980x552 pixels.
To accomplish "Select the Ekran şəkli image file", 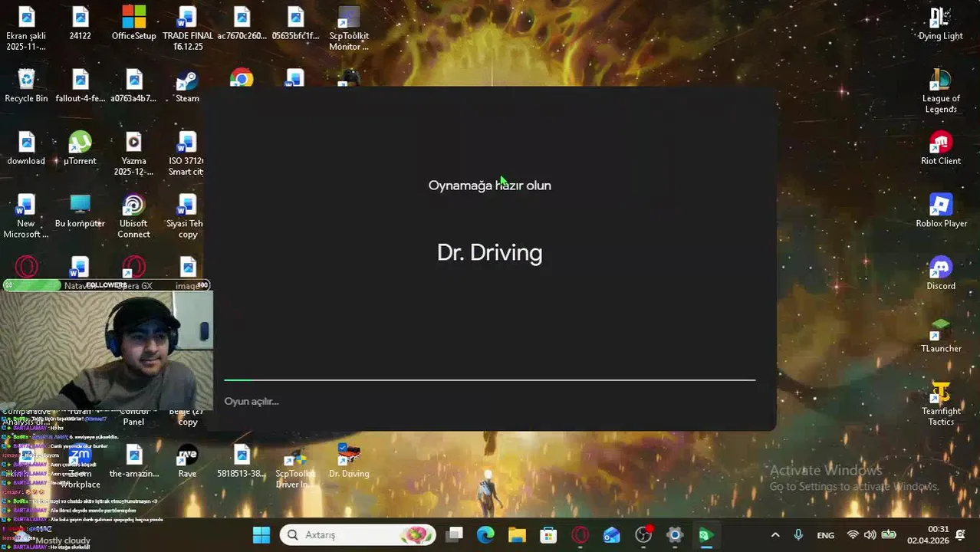I will click(26, 28).
